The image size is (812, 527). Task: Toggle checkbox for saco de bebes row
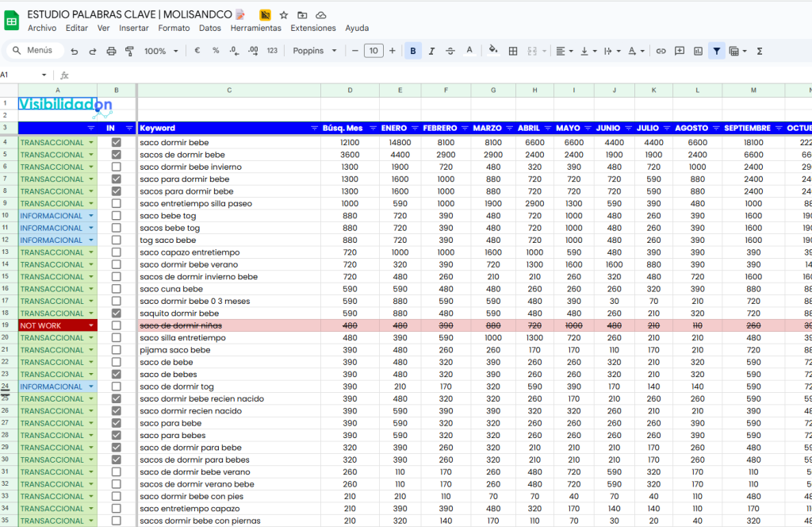117,375
